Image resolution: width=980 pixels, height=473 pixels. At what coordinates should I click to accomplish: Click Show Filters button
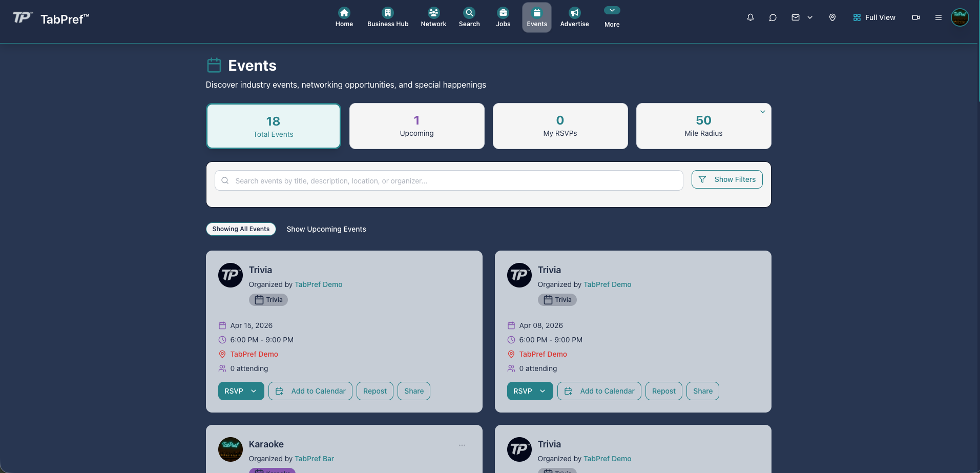pos(727,179)
